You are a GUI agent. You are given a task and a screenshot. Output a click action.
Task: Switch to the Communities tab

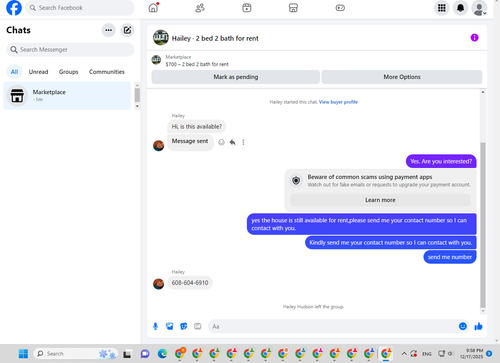(107, 72)
